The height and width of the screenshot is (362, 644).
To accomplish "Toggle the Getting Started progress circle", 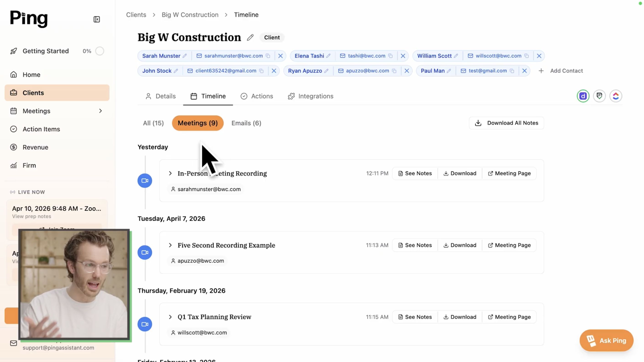I will coord(100,51).
